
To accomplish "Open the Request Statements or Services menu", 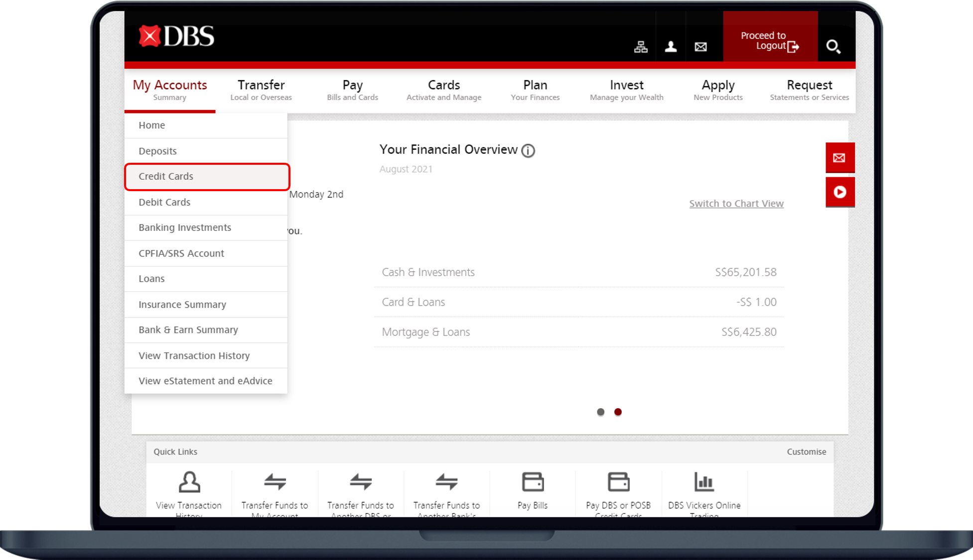I will (x=809, y=90).
